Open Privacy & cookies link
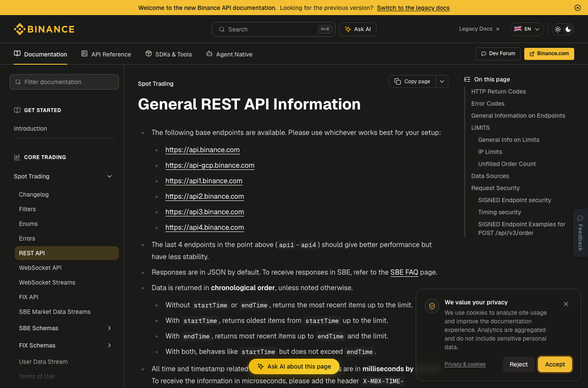This screenshot has width=588, height=388. [x=465, y=364]
